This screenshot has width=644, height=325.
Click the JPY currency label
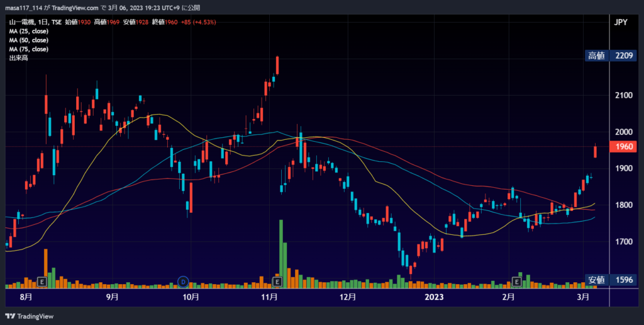point(621,23)
